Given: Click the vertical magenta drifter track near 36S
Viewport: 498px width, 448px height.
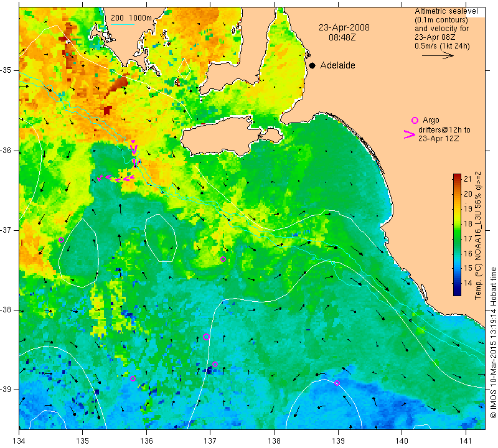Looking at the screenshot, I should click(x=134, y=154).
